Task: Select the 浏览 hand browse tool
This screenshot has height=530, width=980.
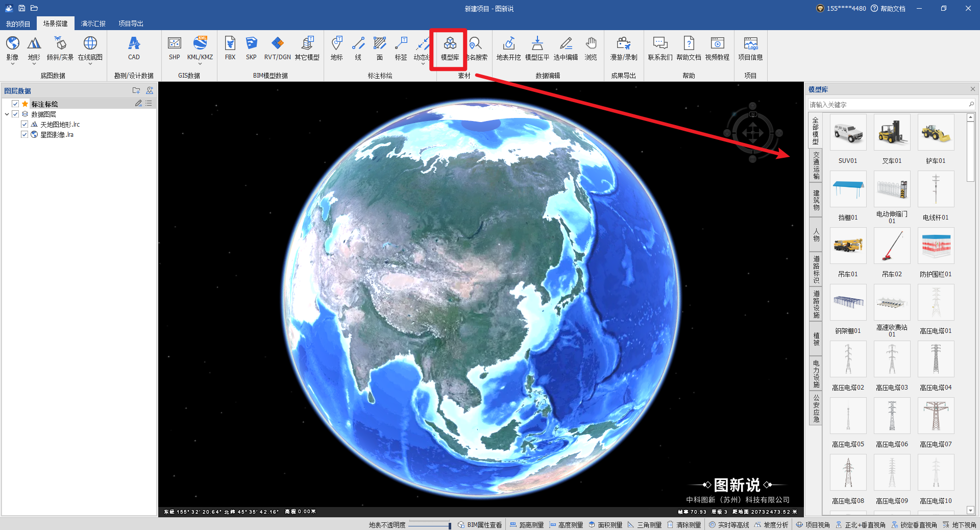Action: pyautogui.click(x=591, y=49)
